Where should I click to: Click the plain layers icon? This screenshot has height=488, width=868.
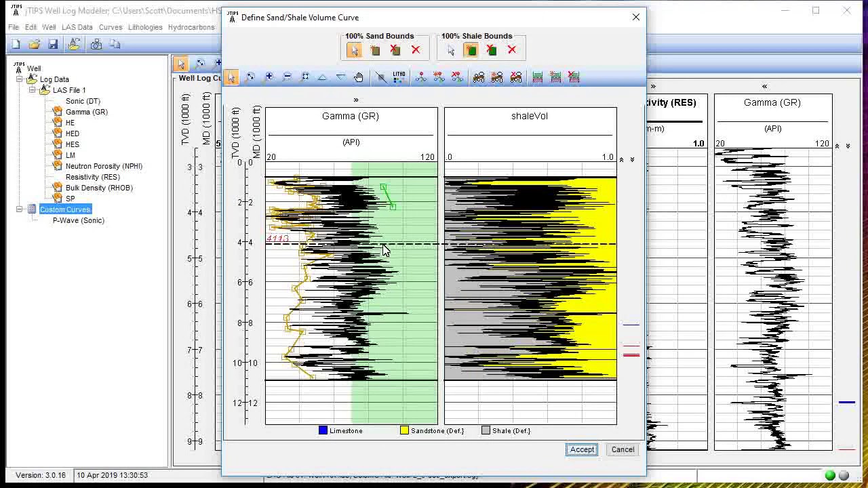coord(538,77)
